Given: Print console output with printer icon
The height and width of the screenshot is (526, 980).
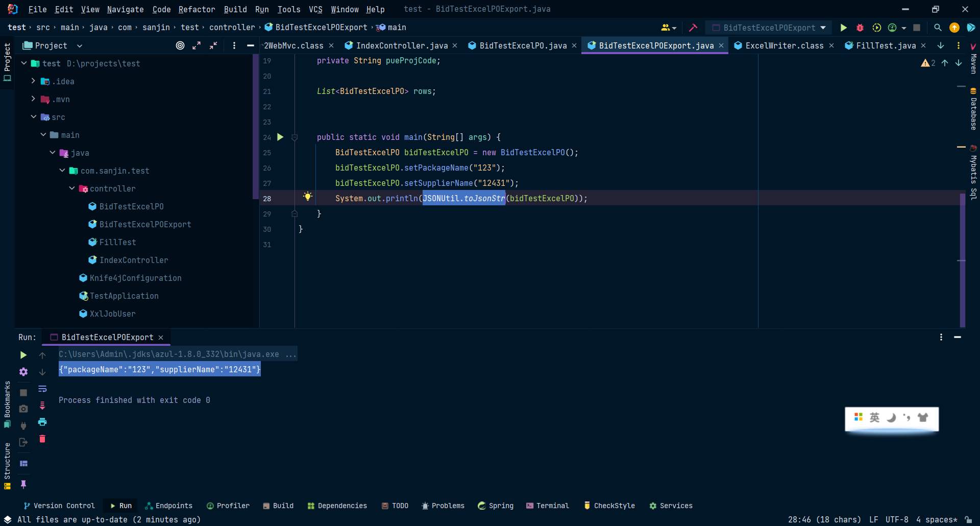Looking at the screenshot, I should [x=42, y=422].
